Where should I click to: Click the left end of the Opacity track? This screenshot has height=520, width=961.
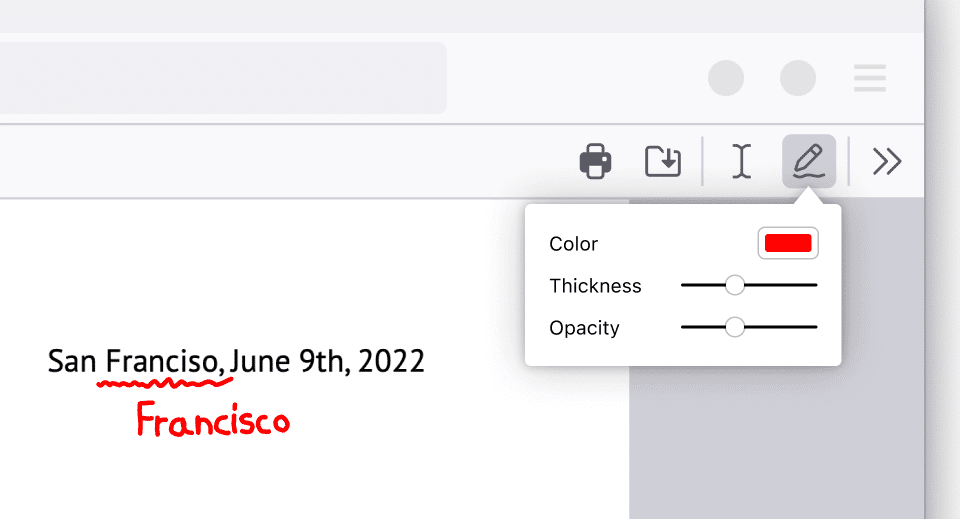point(686,327)
